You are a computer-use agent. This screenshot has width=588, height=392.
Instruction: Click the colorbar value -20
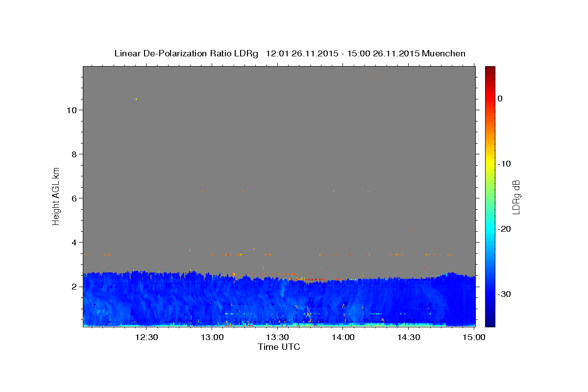[x=505, y=229]
